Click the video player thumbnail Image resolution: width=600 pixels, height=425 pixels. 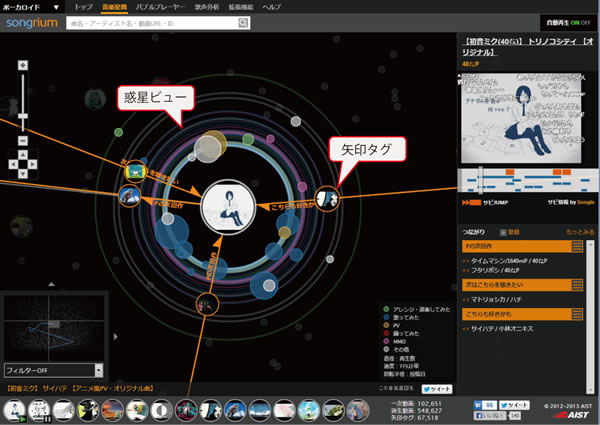tap(521, 118)
